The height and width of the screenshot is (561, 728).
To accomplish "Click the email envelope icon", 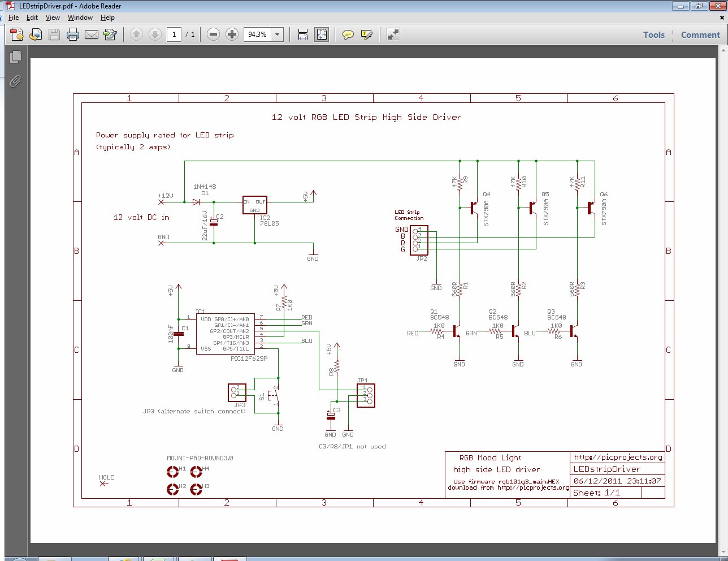I will (x=92, y=34).
